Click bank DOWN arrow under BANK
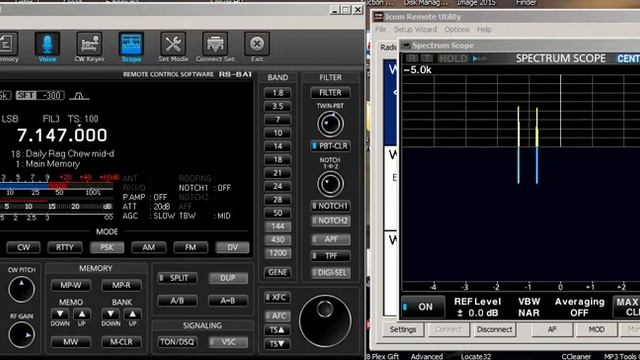Image resolution: width=640 pixels, height=360 pixels. [111, 314]
